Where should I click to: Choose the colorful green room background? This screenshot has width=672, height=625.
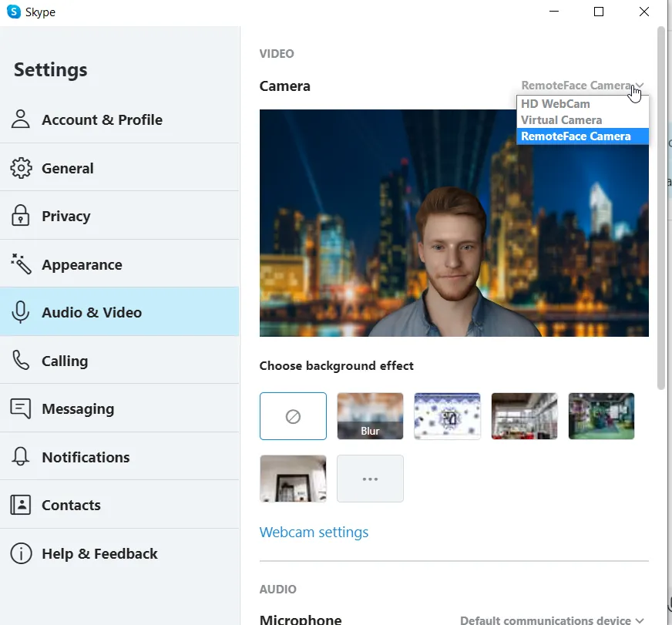pyautogui.click(x=601, y=416)
